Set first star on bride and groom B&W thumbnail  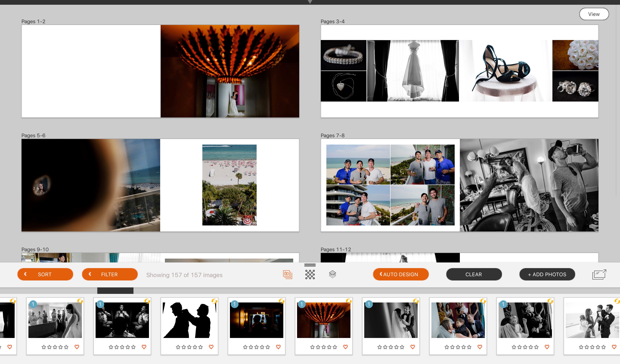tap(380, 347)
